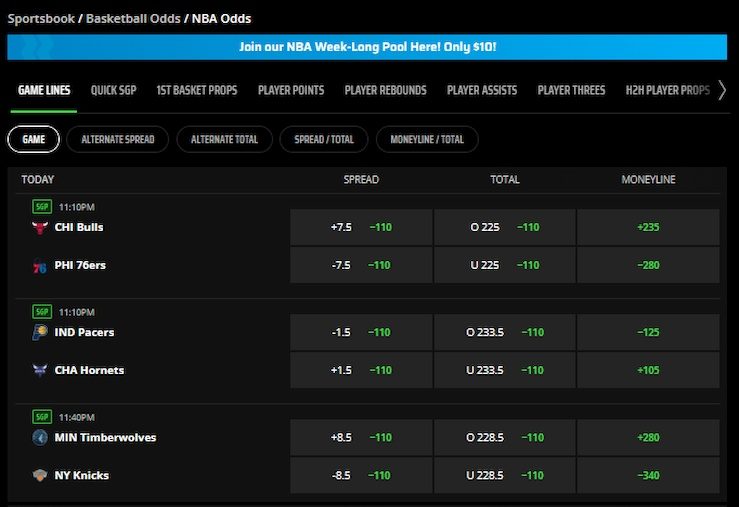Viewport: 739px width, 507px height.
Task: Click the Today section heading
Action: point(38,180)
